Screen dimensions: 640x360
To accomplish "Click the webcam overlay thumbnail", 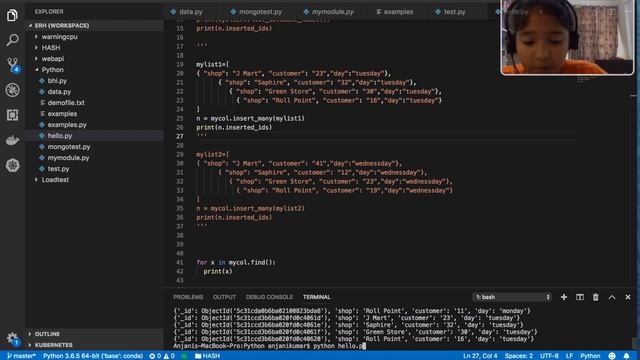I will [x=567, y=38].
